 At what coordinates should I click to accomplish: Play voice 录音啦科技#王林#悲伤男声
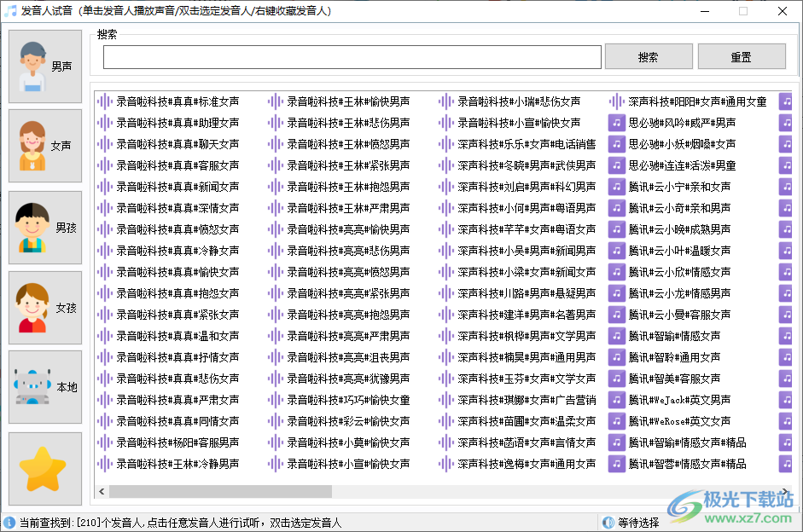[x=348, y=123]
